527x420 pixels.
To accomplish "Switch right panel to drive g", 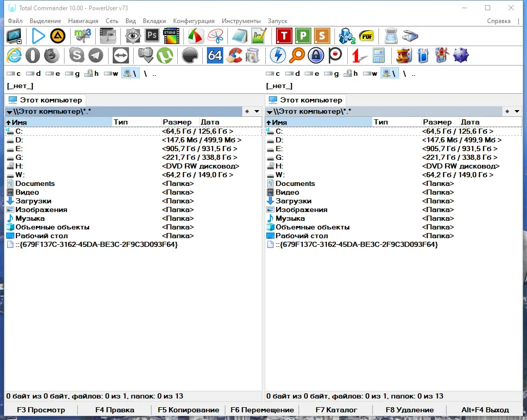I will click(331, 74).
